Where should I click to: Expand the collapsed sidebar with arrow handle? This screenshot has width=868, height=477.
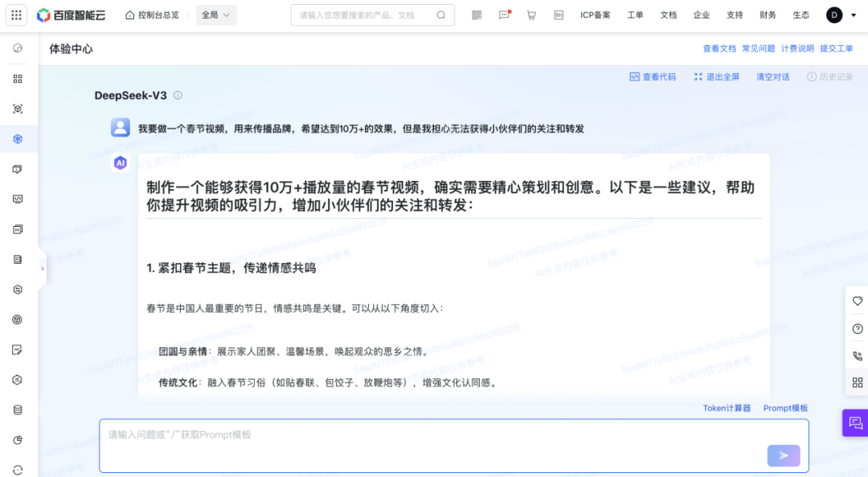click(43, 269)
